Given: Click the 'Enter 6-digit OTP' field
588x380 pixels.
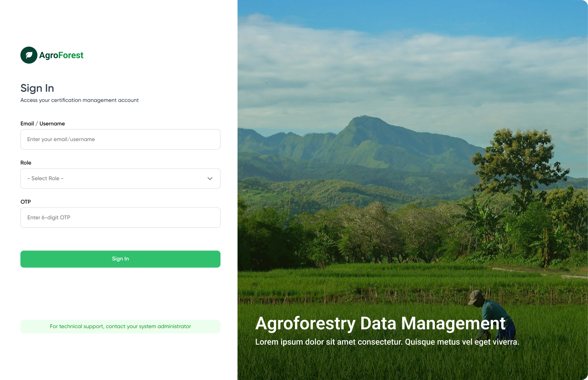Looking at the screenshot, I should pyautogui.click(x=120, y=217).
